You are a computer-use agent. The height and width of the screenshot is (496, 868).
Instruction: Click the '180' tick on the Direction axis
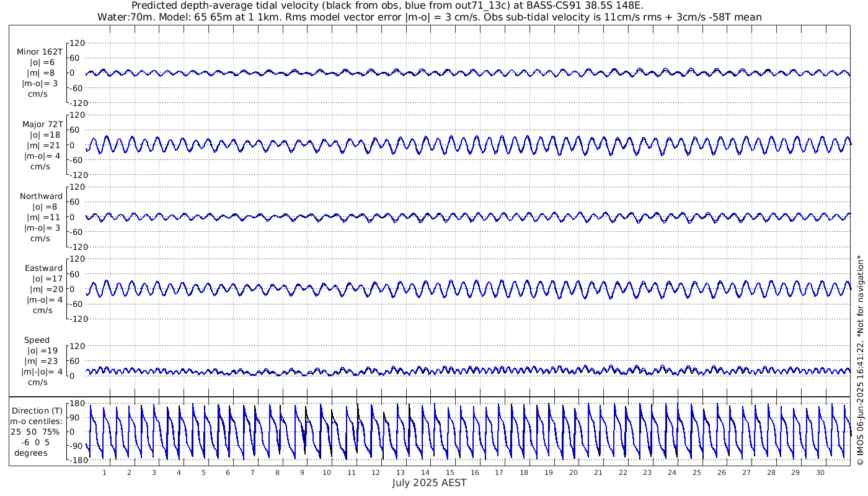click(x=77, y=404)
